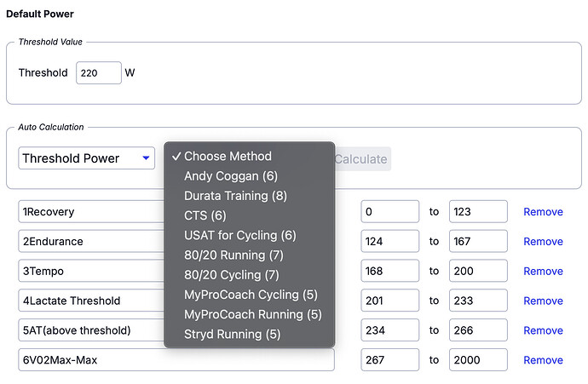Image resolution: width=588 pixels, height=384 pixels.
Task: Click the Endurance upper bound field 167
Action: tap(479, 241)
